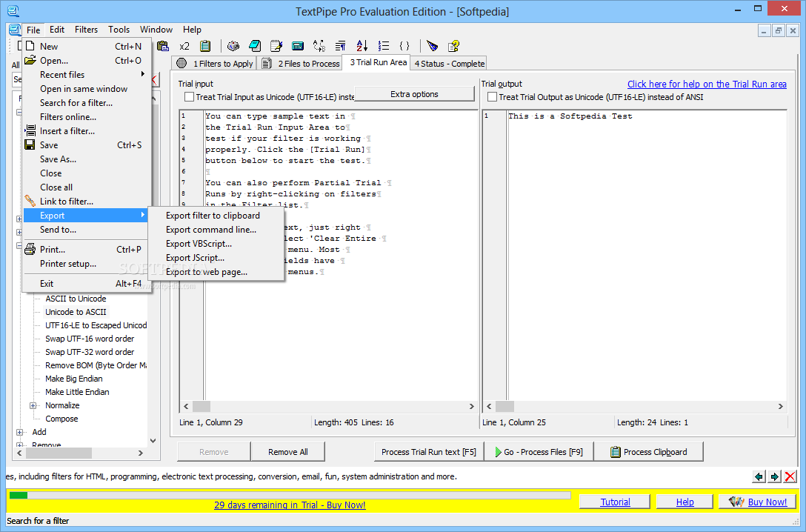Select the Compose filter
Screen dimensions: 806x532
pos(61,419)
